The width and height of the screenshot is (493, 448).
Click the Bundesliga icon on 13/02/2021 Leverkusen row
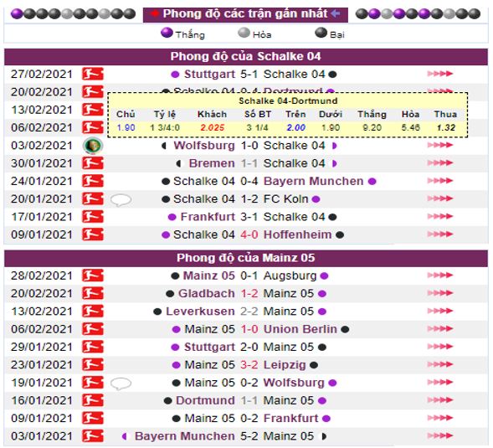pos(92,312)
